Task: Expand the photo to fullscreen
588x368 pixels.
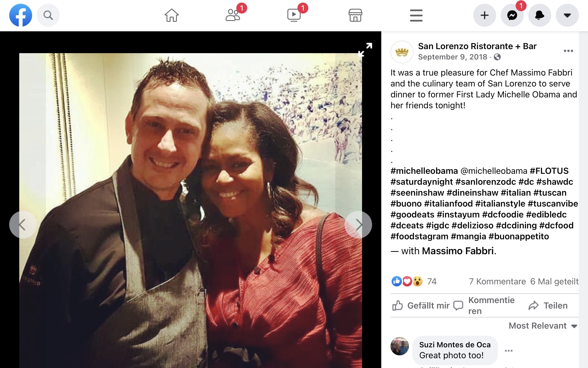Action: [365, 49]
